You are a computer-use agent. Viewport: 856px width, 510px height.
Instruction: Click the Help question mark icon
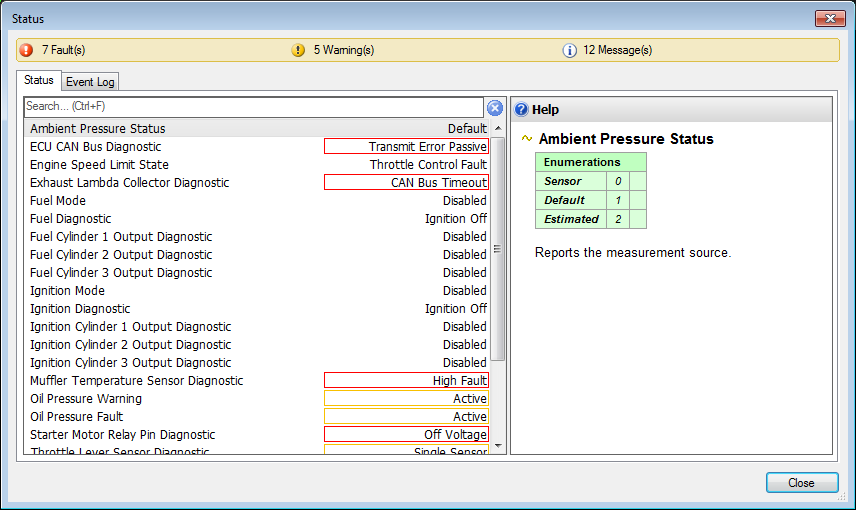tap(521, 110)
